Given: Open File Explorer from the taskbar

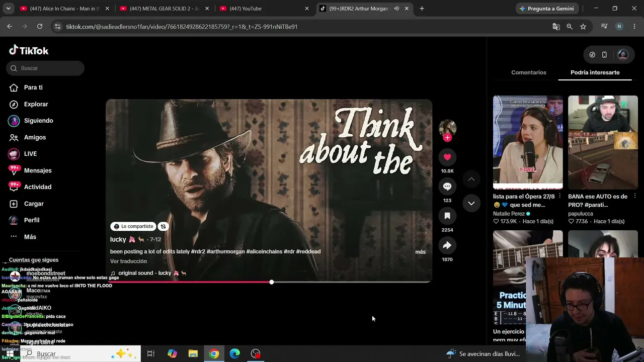Looking at the screenshot, I should [193, 354].
